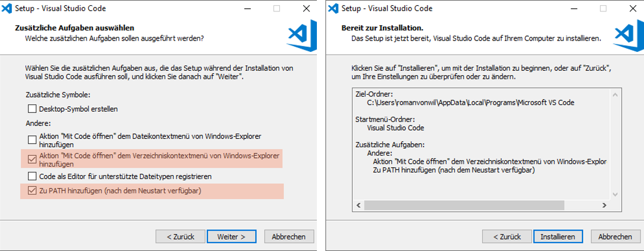This screenshot has height=251, width=644.
Task: Click horizontal scrollbar left arrow in summary
Action: [357, 205]
